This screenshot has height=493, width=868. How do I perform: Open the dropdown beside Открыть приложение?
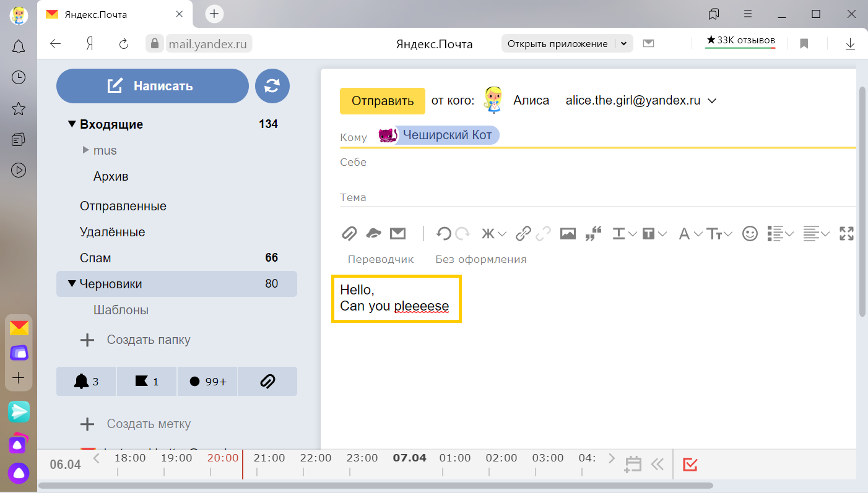pos(624,44)
